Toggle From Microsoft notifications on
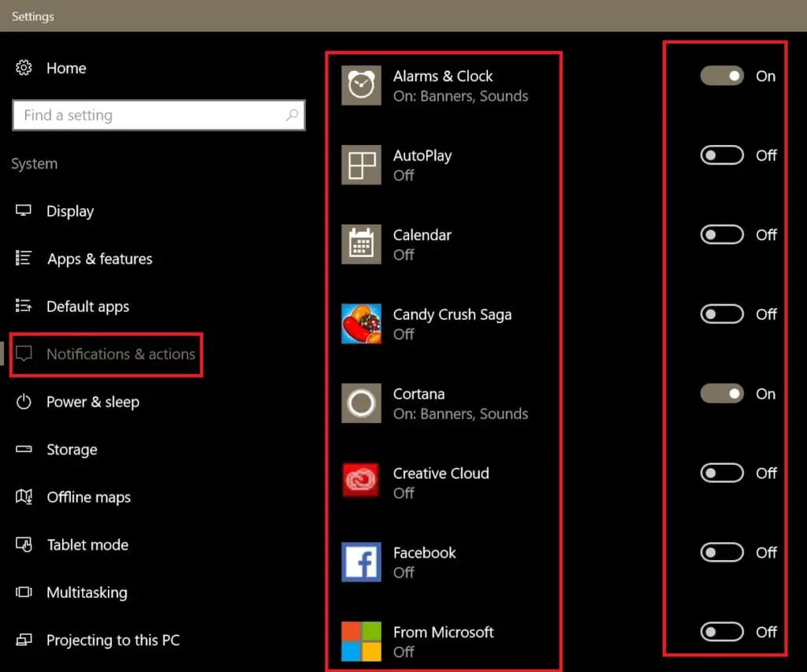This screenshot has width=807, height=672. (x=722, y=631)
